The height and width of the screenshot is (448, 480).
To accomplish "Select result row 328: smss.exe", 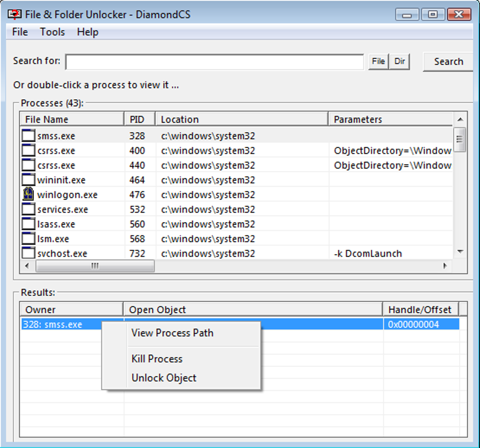I will (240, 324).
